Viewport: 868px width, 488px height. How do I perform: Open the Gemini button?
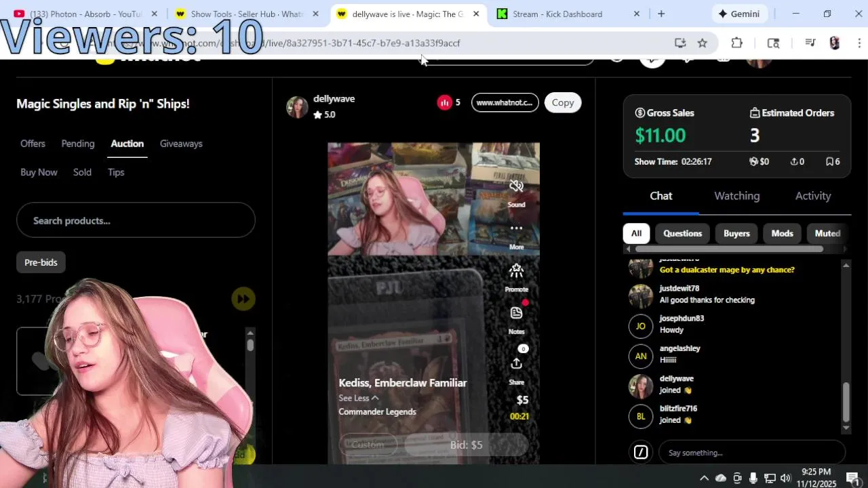pos(739,14)
